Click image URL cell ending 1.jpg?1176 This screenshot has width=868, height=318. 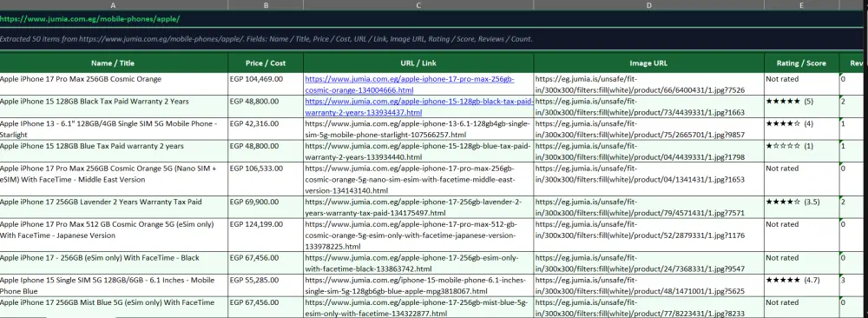coord(648,235)
